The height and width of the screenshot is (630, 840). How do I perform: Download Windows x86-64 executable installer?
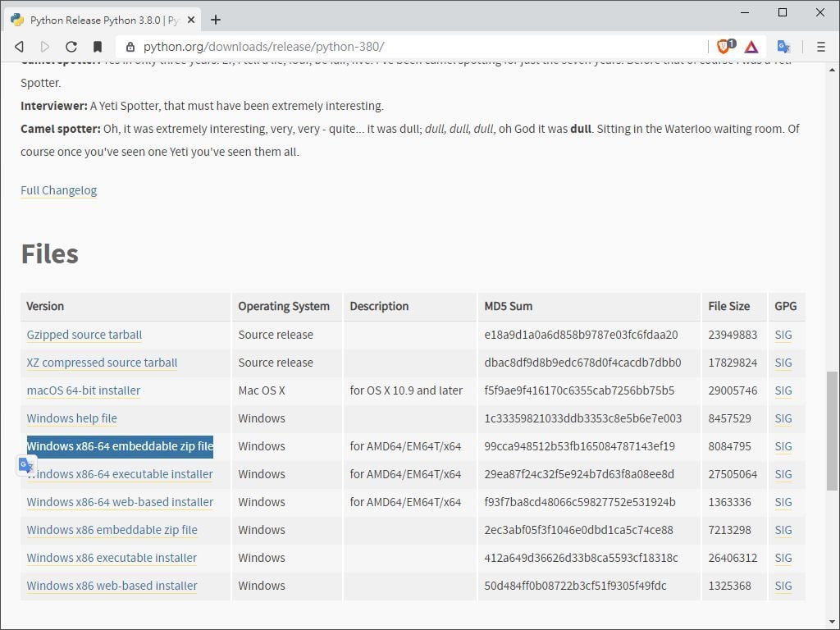point(120,474)
